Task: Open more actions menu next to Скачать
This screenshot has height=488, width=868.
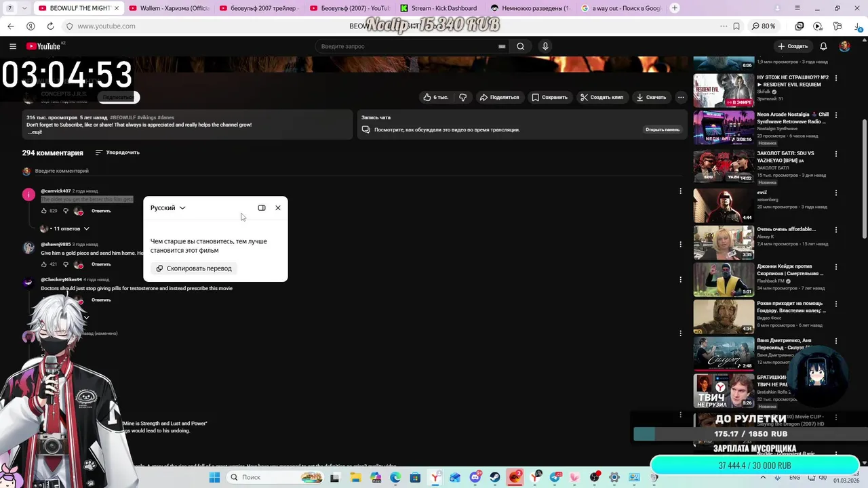Action: point(681,97)
